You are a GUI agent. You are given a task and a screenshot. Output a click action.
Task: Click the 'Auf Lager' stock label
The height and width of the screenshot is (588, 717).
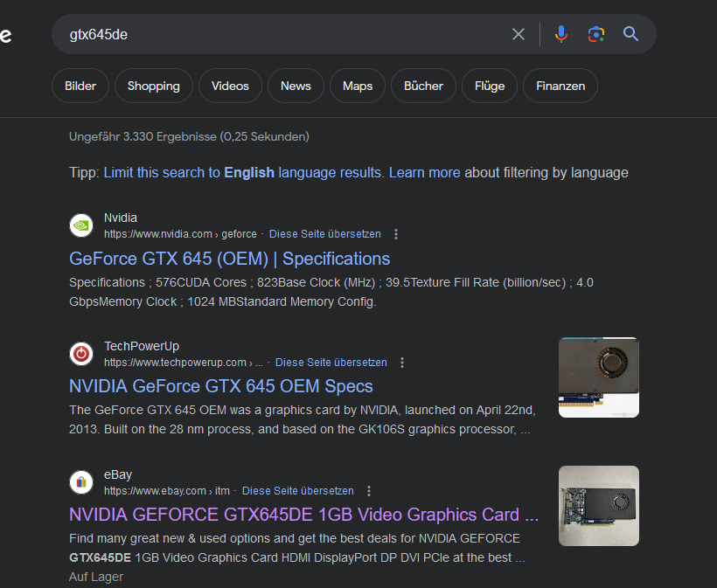click(x=96, y=577)
